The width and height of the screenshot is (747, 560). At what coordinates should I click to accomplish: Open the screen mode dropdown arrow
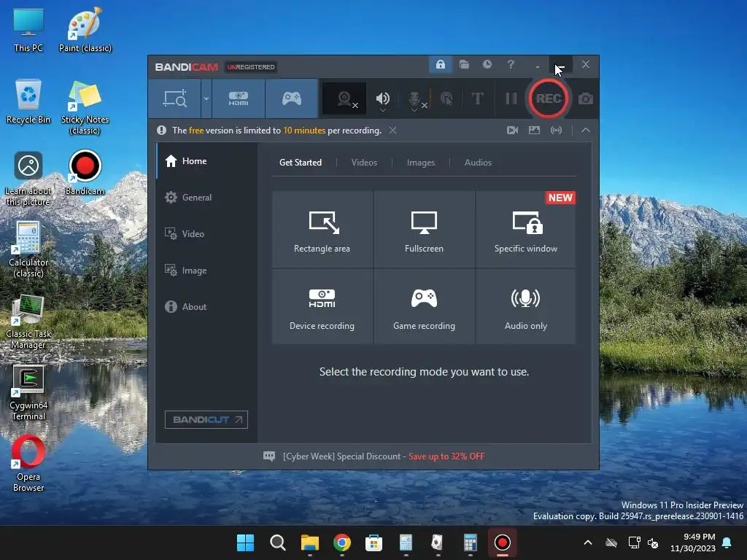(x=206, y=98)
